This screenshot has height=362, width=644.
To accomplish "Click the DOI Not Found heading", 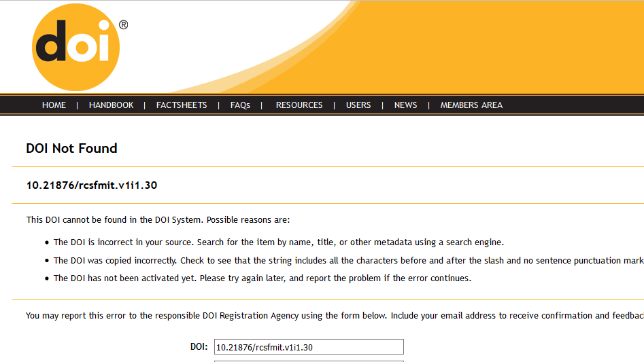I will [x=71, y=148].
